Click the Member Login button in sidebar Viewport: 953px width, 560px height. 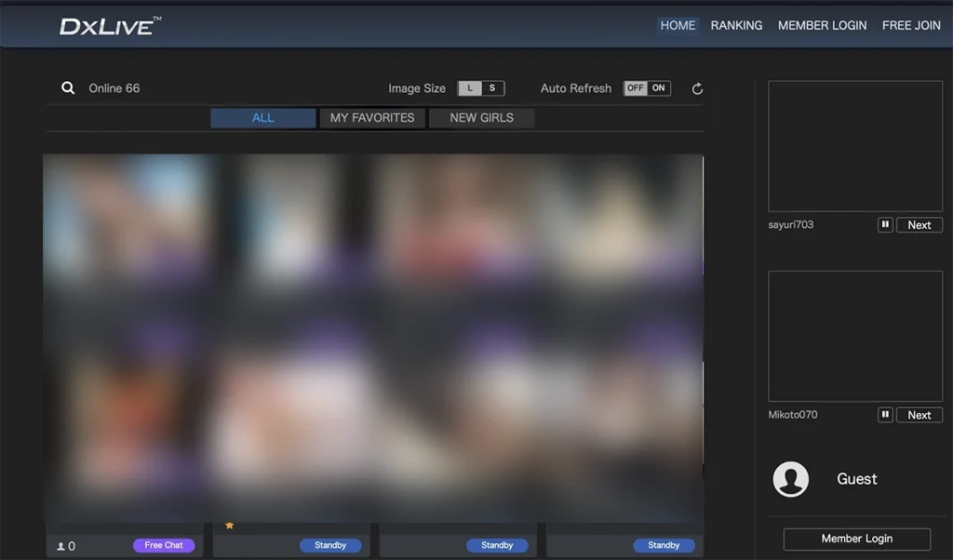point(856,539)
